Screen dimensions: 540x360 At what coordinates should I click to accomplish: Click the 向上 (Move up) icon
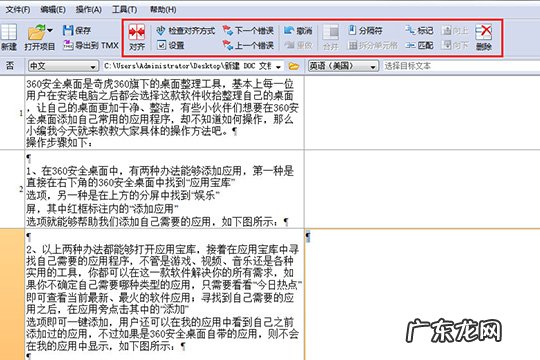click(446, 30)
